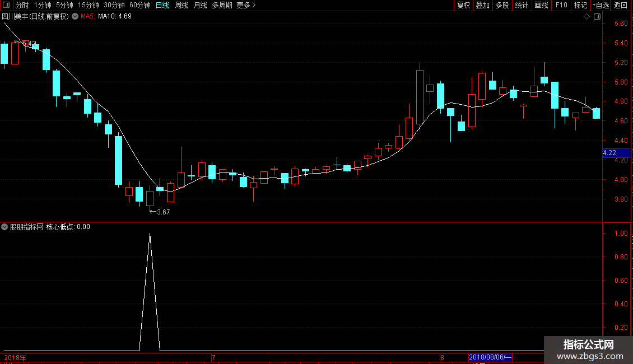Click the diamond icon above price axis
633x364 pixels.
click(587, 17)
